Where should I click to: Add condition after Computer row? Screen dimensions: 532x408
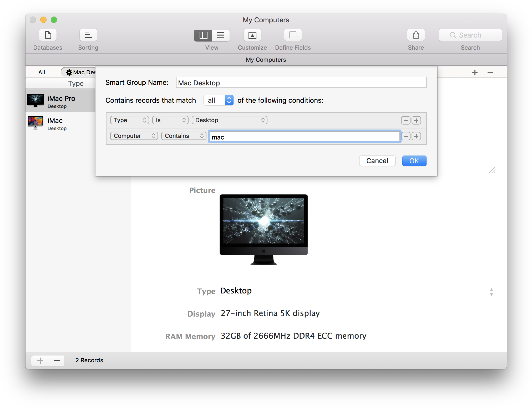[x=416, y=136]
